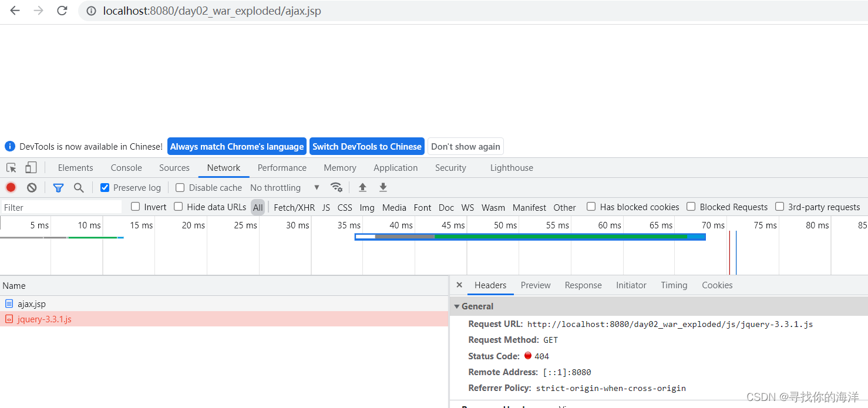Viewport: 868px width, 408px height.
Task: Check 3rd-party requests option
Action: (x=780, y=207)
